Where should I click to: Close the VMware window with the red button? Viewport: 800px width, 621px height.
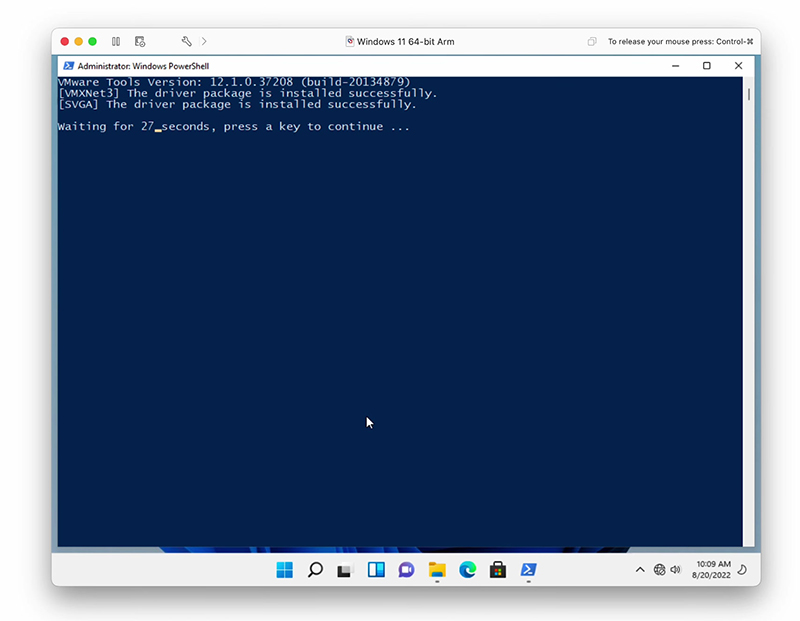tap(65, 41)
